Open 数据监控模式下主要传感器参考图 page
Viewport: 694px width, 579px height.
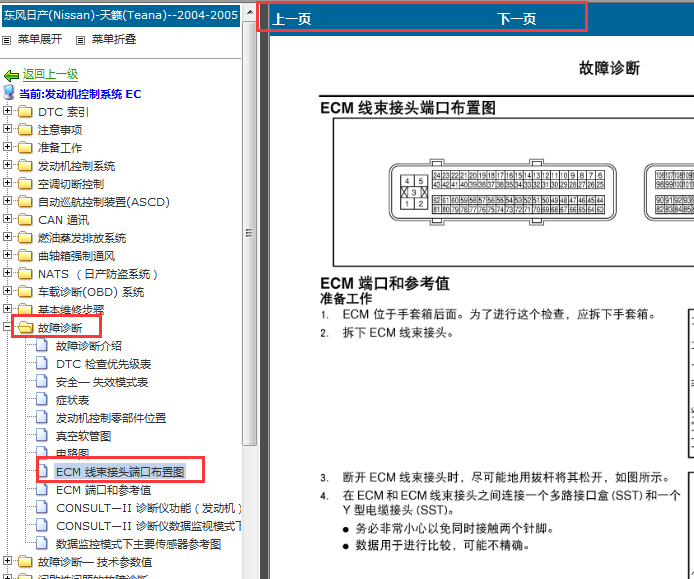(139, 544)
